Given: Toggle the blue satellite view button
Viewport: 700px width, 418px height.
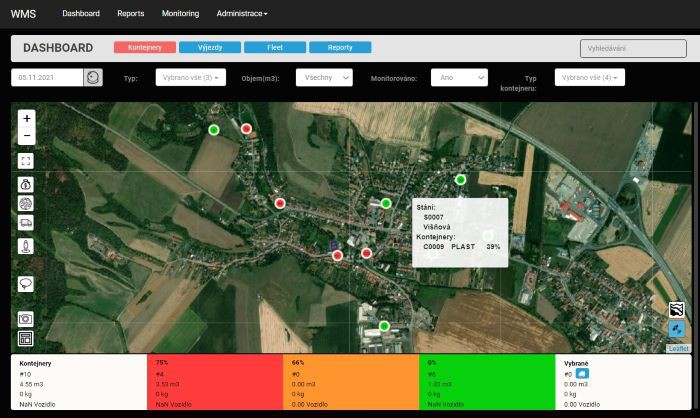Looking at the screenshot, I should tap(677, 329).
